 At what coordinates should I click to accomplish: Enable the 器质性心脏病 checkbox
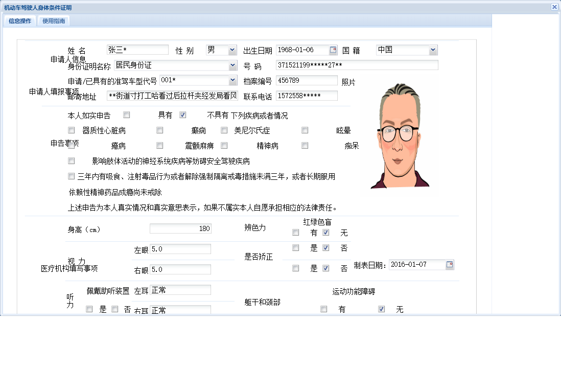tap(71, 130)
